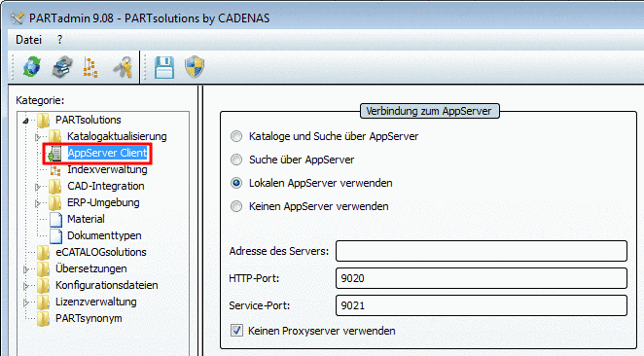Click the keys toolbar icon
Image resolution: width=644 pixels, height=356 pixels.
(x=123, y=67)
